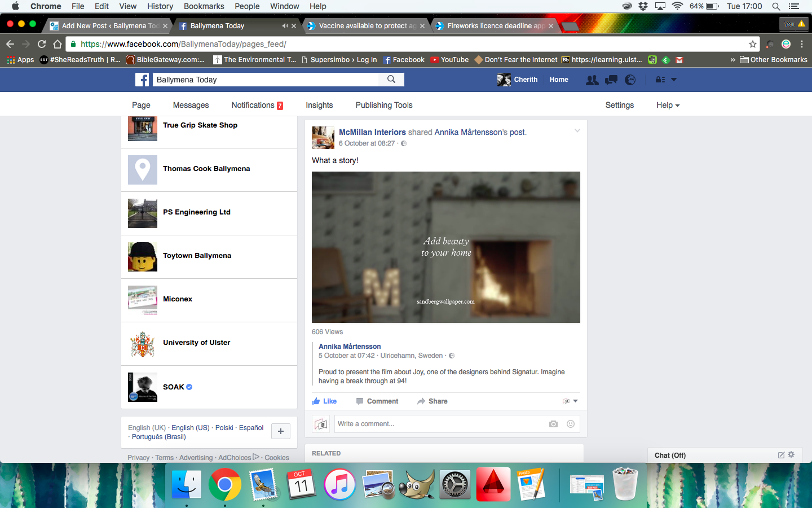Open the Privacy Shortcuts lock icon
Image resolution: width=812 pixels, height=508 pixels.
coord(660,80)
